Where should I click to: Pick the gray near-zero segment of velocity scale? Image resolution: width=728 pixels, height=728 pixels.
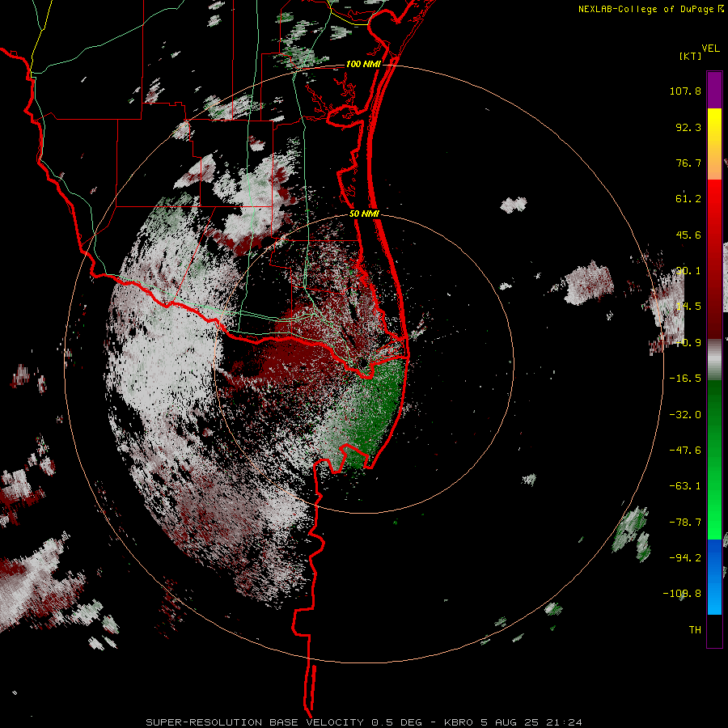tap(714, 360)
